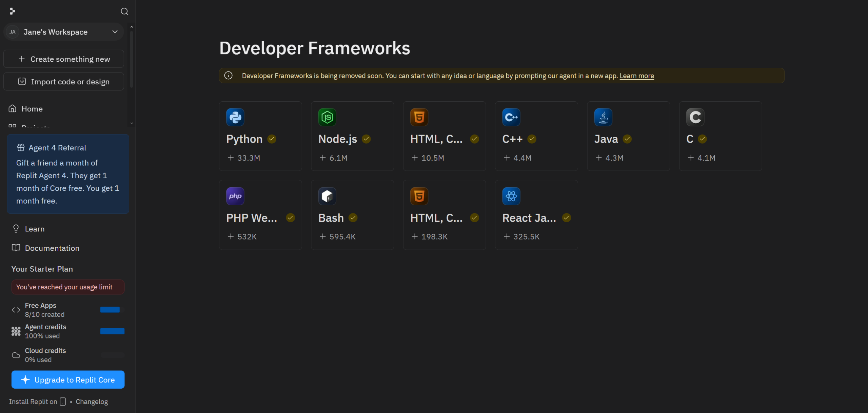Viewport: 868px width, 413px height.
Task: Click the Replit logo icon
Action: (x=13, y=12)
